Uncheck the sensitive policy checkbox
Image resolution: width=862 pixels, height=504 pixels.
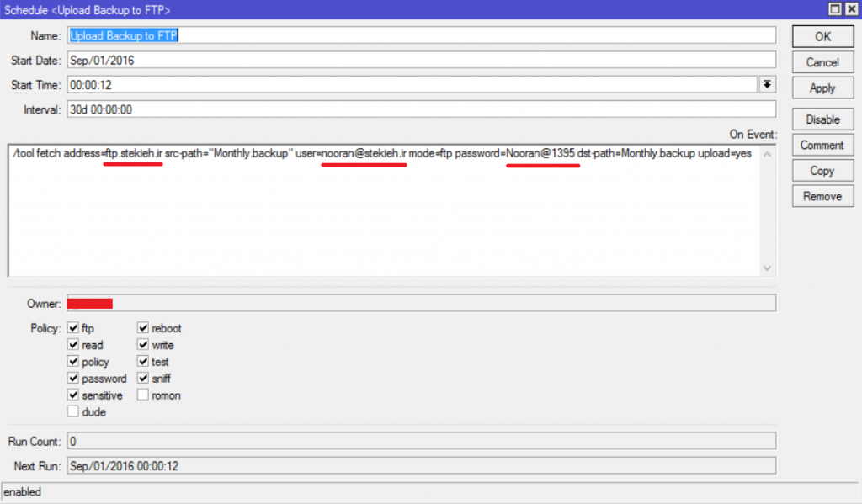73,395
